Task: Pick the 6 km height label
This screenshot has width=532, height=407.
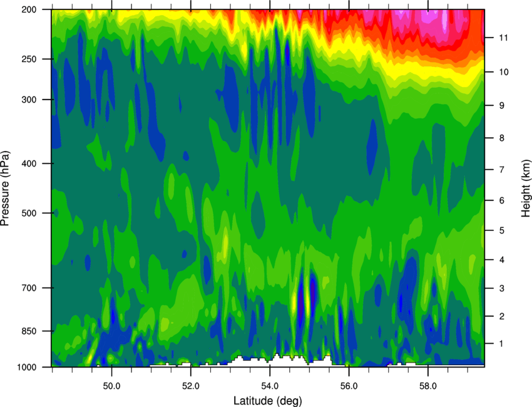Action: click(501, 200)
